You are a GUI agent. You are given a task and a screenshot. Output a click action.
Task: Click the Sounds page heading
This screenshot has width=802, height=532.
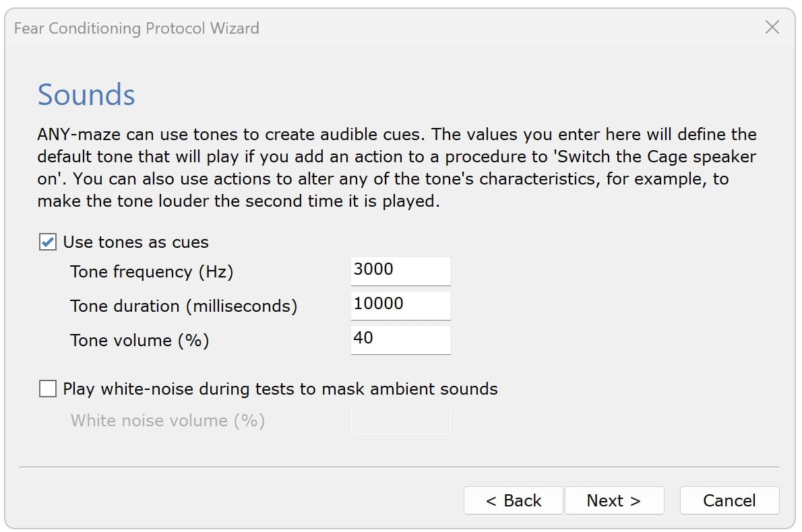click(x=86, y=95)
